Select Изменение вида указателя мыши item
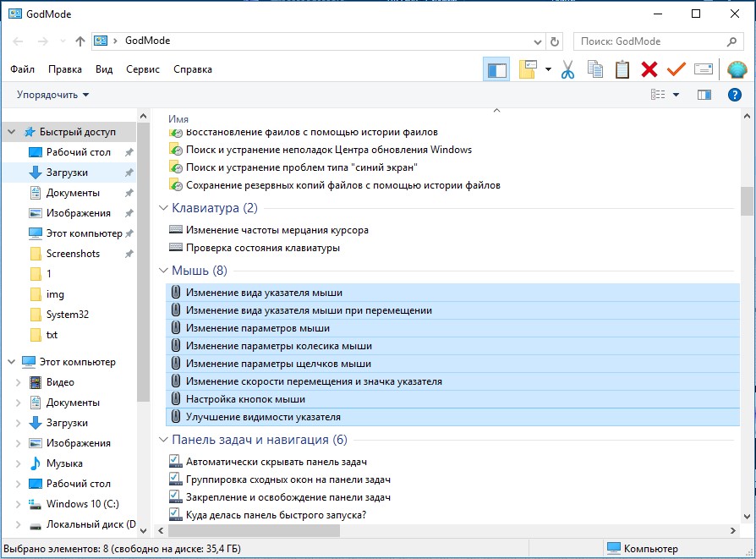The width and height of the screenshot is (756, 559). [x=452, y=293]
